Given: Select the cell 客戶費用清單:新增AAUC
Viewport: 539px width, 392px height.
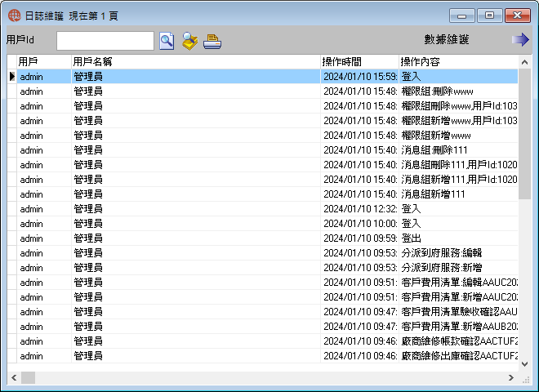Looking at the screenshot, I should coord(459,297).
